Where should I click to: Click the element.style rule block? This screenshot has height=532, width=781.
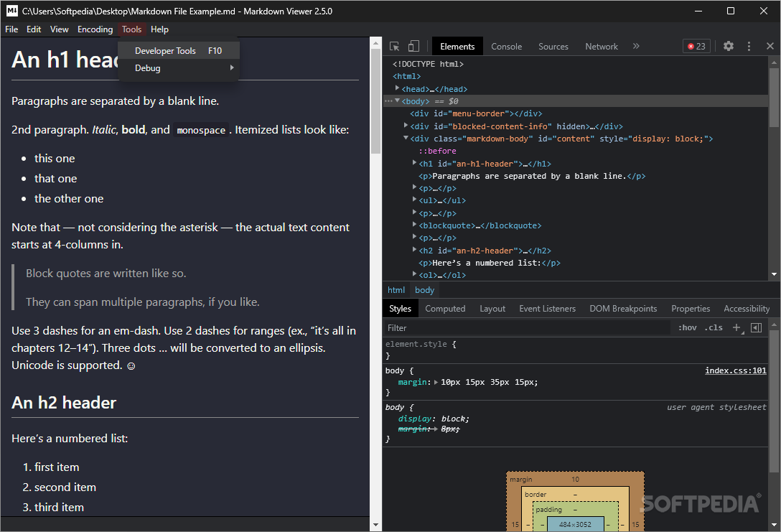tap(575, 350)
